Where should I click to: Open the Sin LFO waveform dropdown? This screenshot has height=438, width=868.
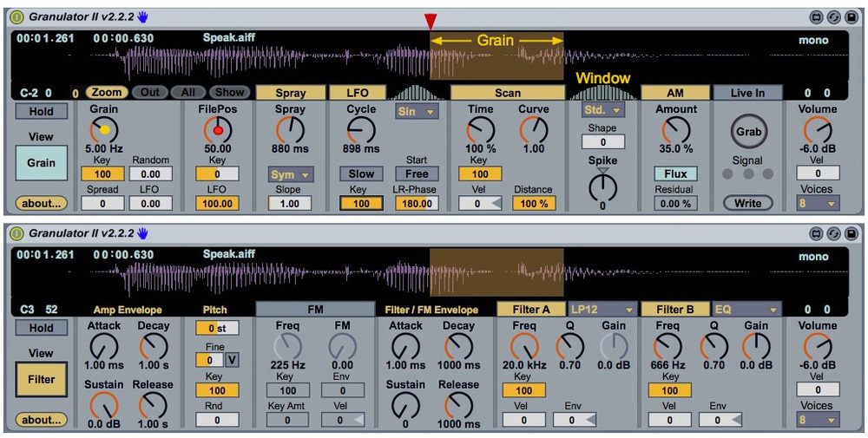tap(417, 112)
